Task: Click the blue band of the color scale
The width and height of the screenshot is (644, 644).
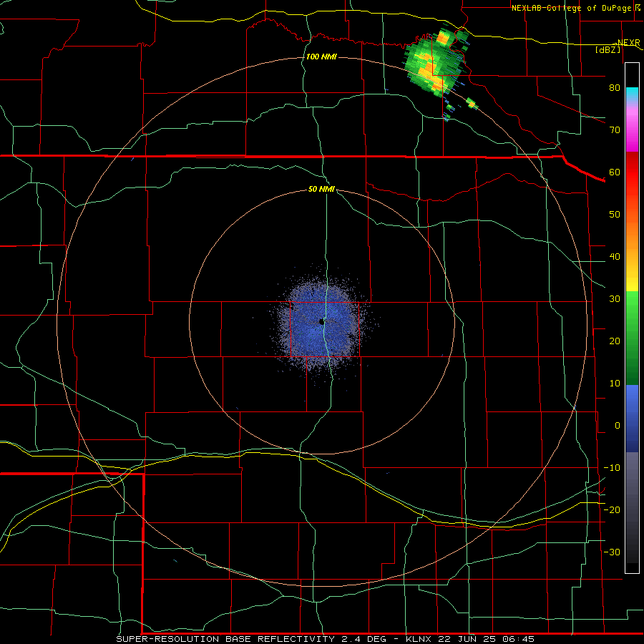Action: 632,419
